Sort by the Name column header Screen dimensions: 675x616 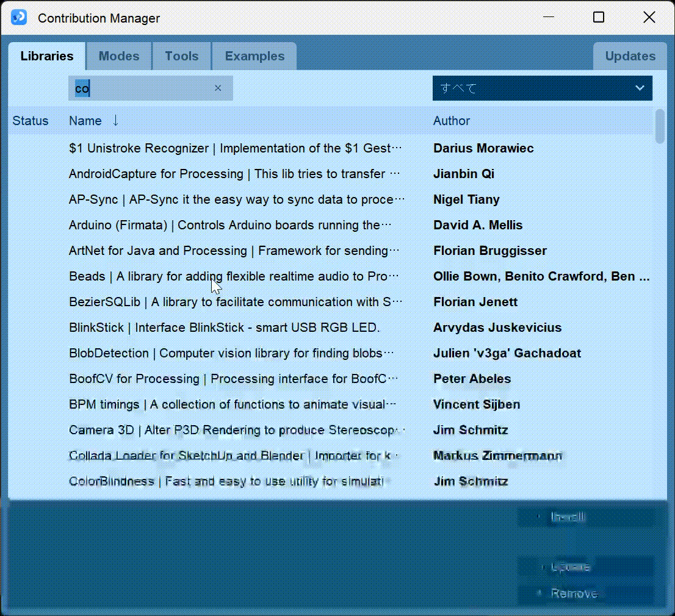coord(85,121)
